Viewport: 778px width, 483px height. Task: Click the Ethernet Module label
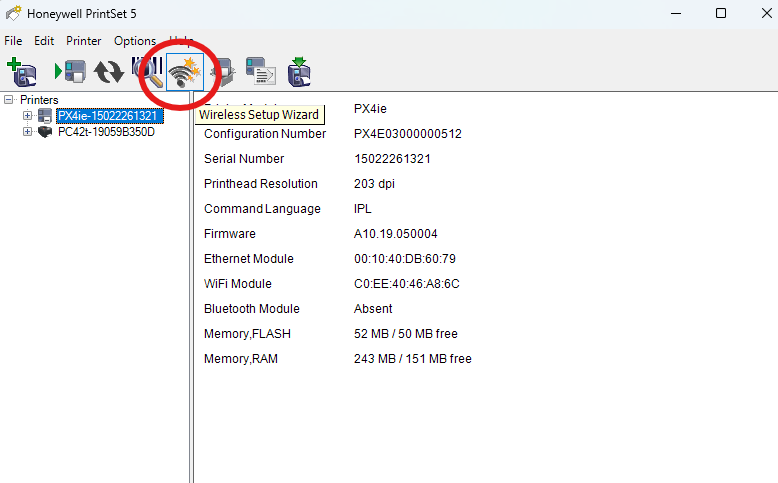click(x=249, y=259)
